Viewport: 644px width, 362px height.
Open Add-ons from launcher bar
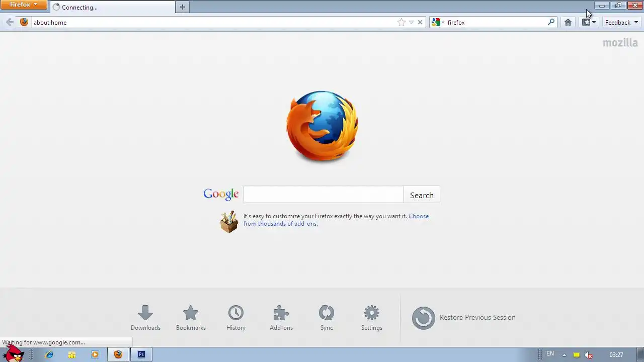pos(281,318)
